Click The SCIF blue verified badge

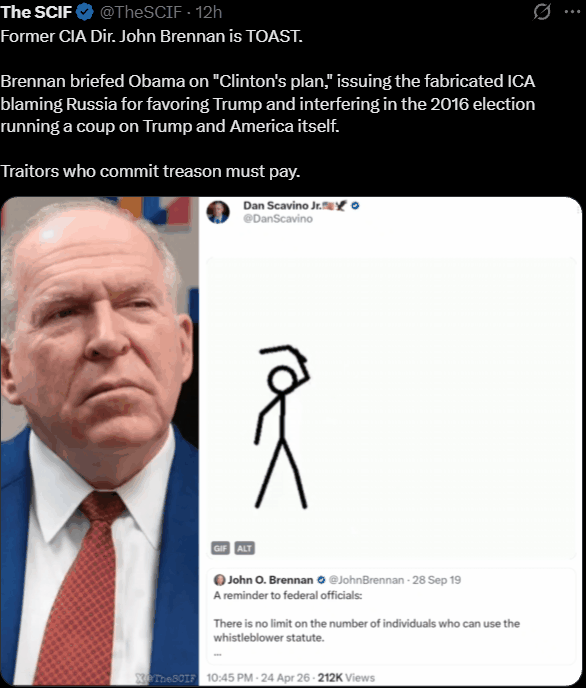pos(85,12)
